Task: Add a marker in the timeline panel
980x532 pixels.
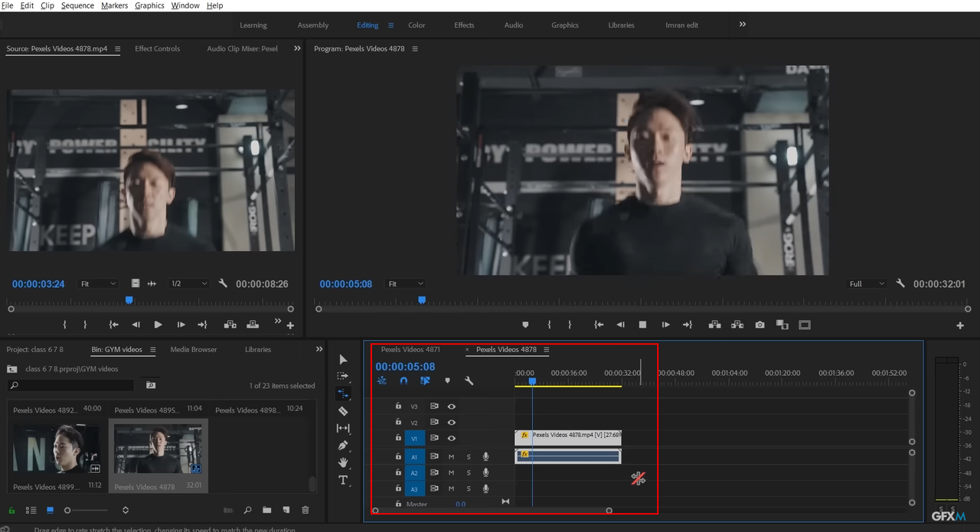Action: (447, 380)
